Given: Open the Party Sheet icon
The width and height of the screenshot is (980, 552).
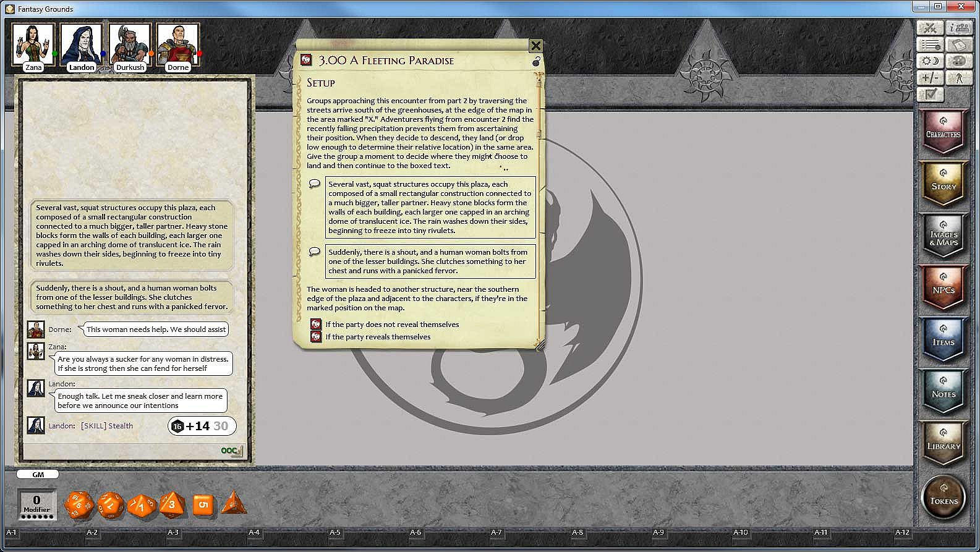Looking at the screenshot, I should pyautogui.click(x=959, y=28).
